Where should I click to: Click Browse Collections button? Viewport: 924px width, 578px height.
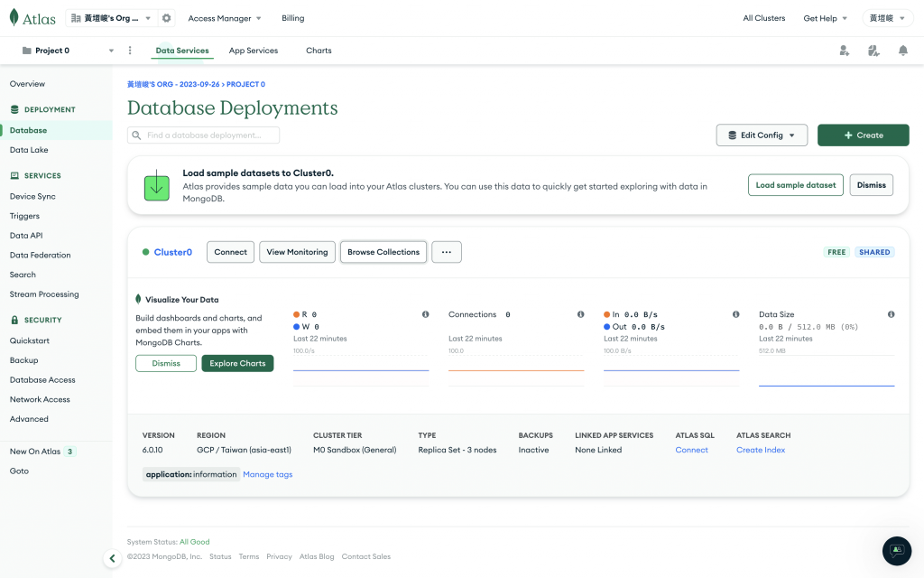(x=383, y=252)
